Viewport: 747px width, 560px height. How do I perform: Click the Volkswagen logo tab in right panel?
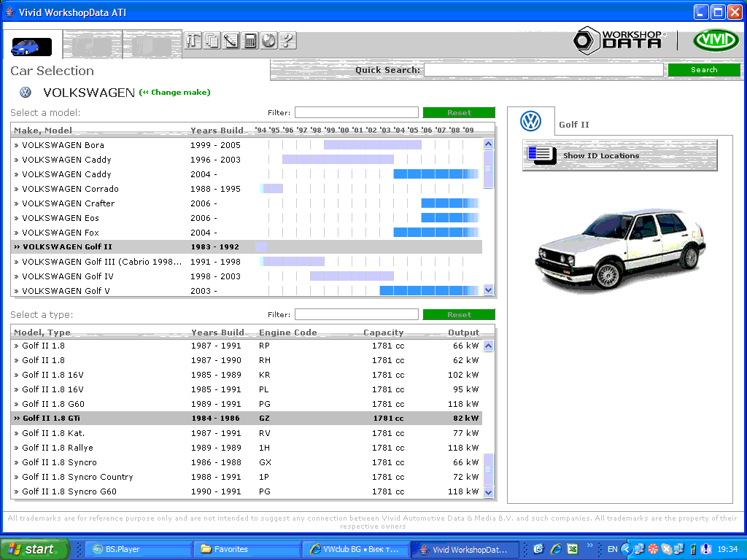pos(531,122)
